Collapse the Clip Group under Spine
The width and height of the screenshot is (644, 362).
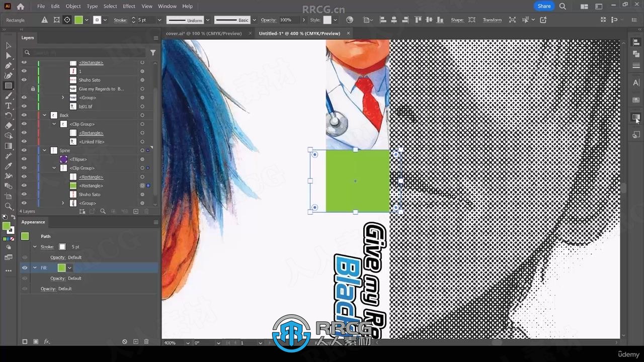point(54,168)
